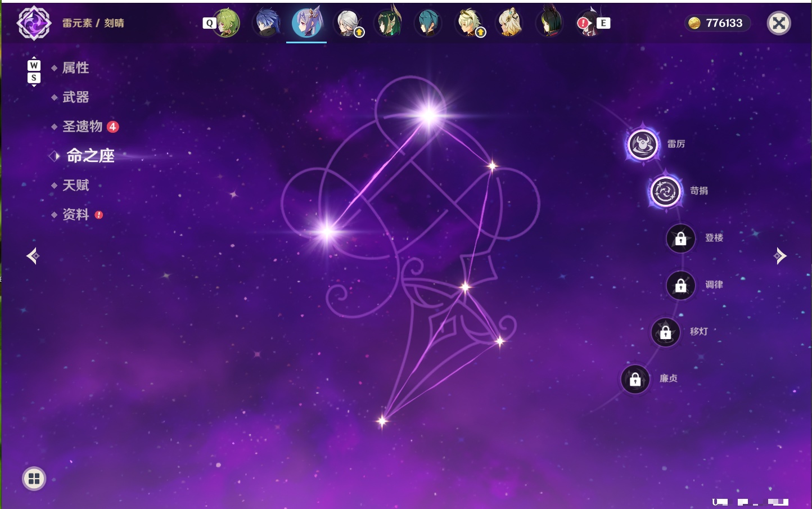
Task: Open the 雷厉 constellation node
Action: tap(643, 145)
